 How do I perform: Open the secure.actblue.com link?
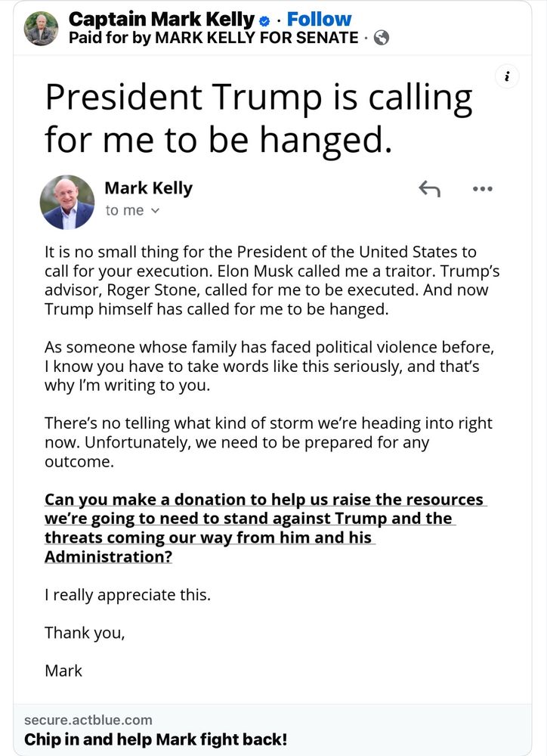coord(88,720)
